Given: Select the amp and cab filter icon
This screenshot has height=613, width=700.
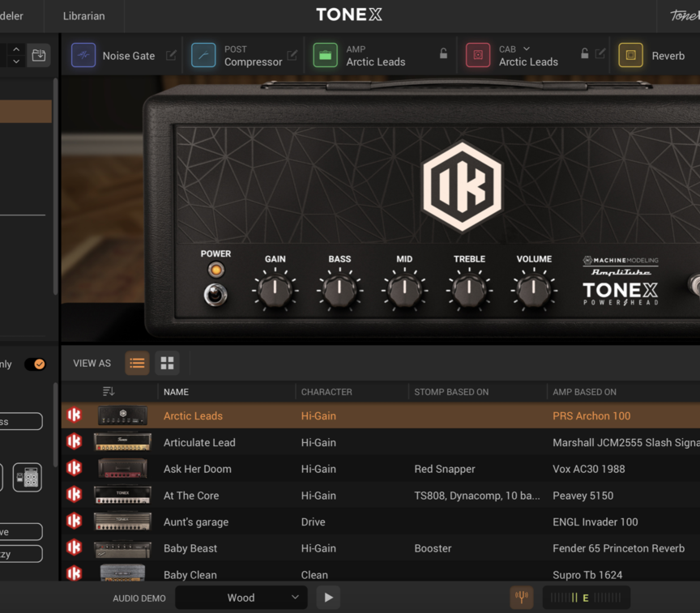Looking at the screenshot, I should coord(28,478).
